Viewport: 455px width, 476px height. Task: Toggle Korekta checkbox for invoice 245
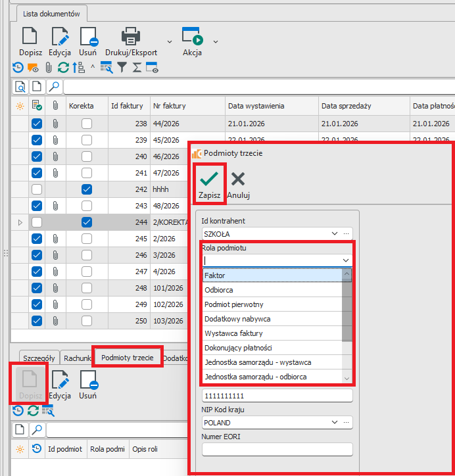pos(87,239)
